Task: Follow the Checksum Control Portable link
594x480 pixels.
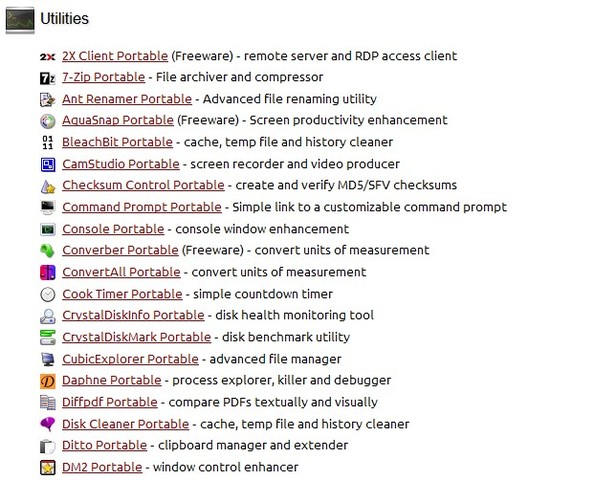Action: coord(143,185)
